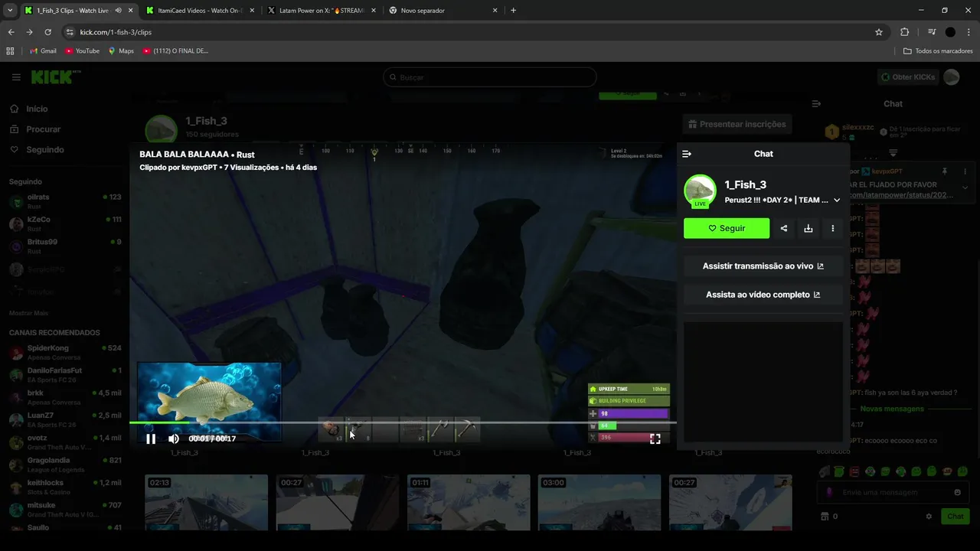Open background chat settings gear

[x=929, y=517]
